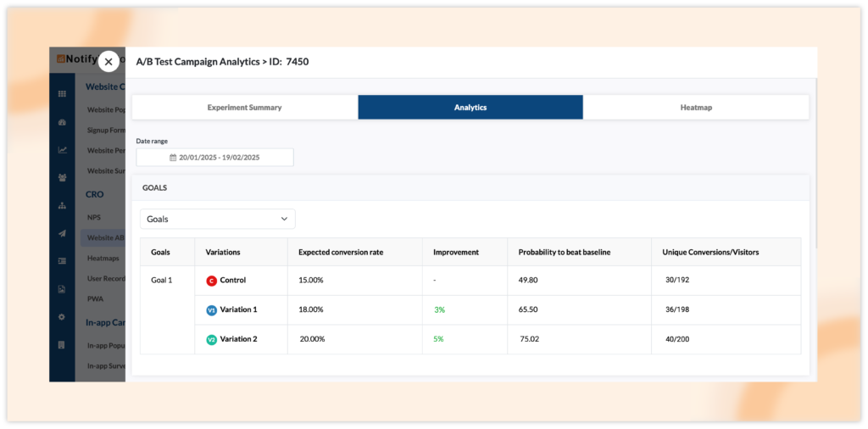The width and height of the screenshot is (868, 429).
Task: Open the Heatmap tab
Action: tap(696, 108)
